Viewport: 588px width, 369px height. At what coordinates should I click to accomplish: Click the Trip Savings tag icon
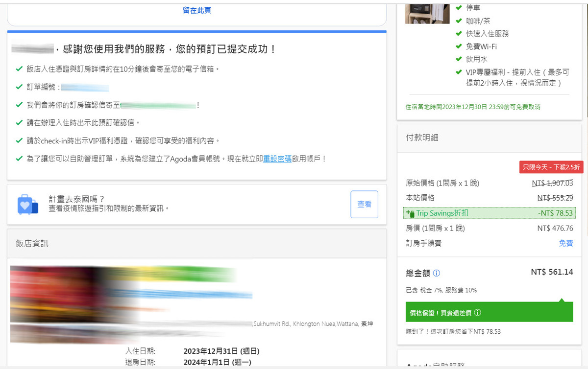click(x=411, y=213)
